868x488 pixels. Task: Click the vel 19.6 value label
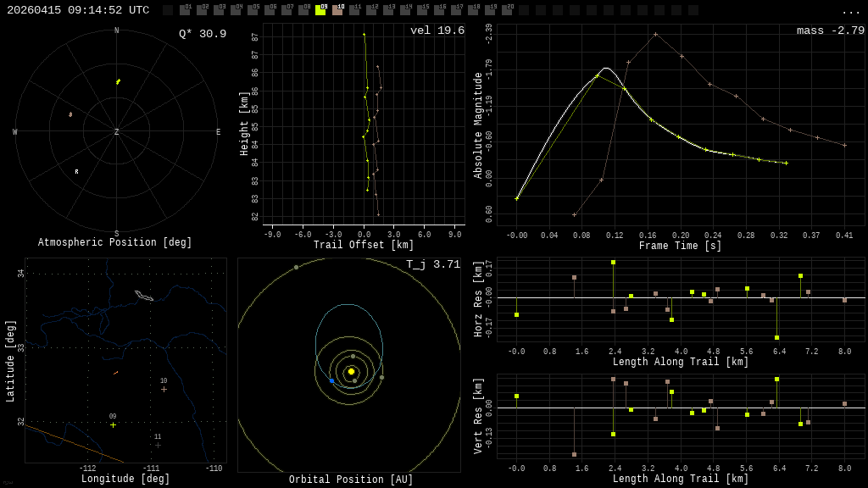pos(437,30)
